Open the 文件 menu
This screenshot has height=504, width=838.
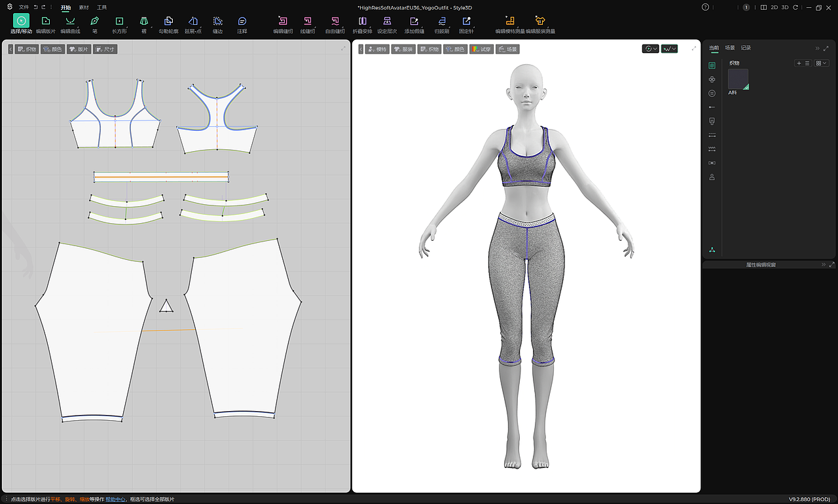(x=24, y=7)
